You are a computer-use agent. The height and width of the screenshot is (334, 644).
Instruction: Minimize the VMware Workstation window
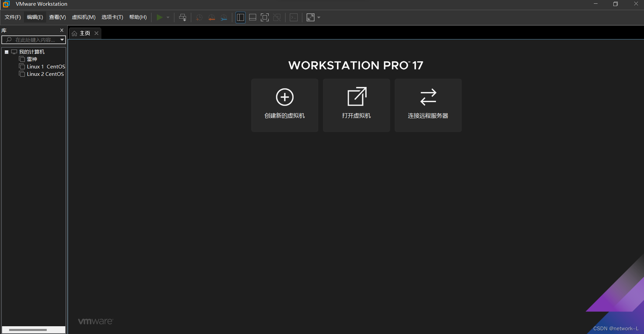tap(596, 4)
